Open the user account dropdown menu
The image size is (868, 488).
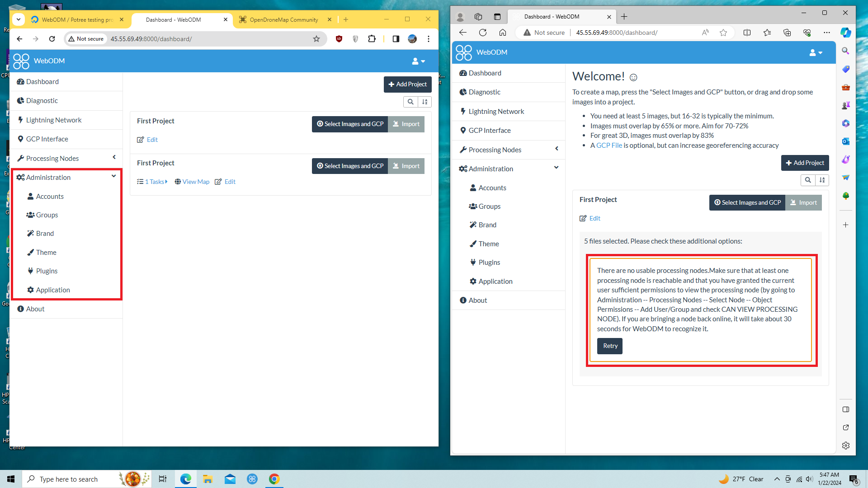click(417, 61)
